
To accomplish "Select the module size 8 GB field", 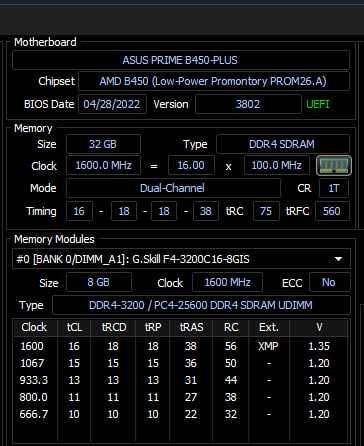I will [99, 282].
